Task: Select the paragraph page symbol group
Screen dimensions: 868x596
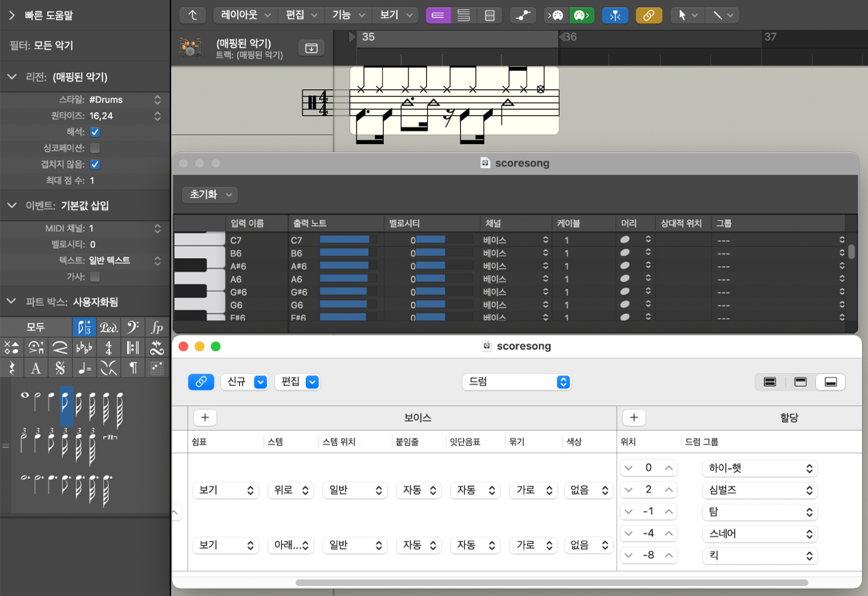Action: click(133, 367)
